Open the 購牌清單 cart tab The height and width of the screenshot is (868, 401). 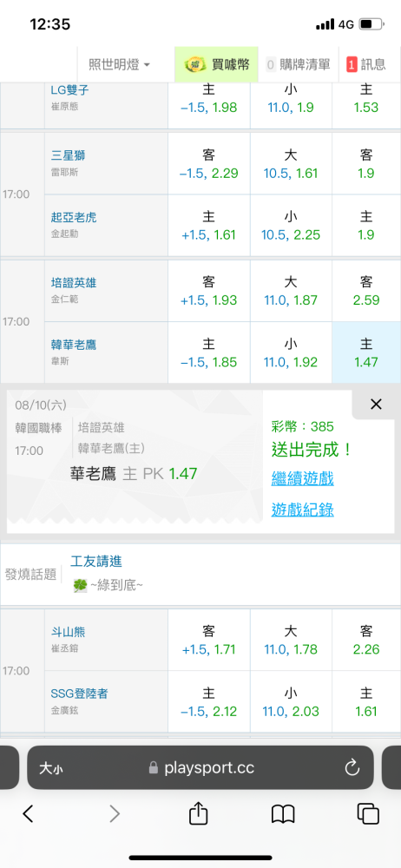[299, 64]
